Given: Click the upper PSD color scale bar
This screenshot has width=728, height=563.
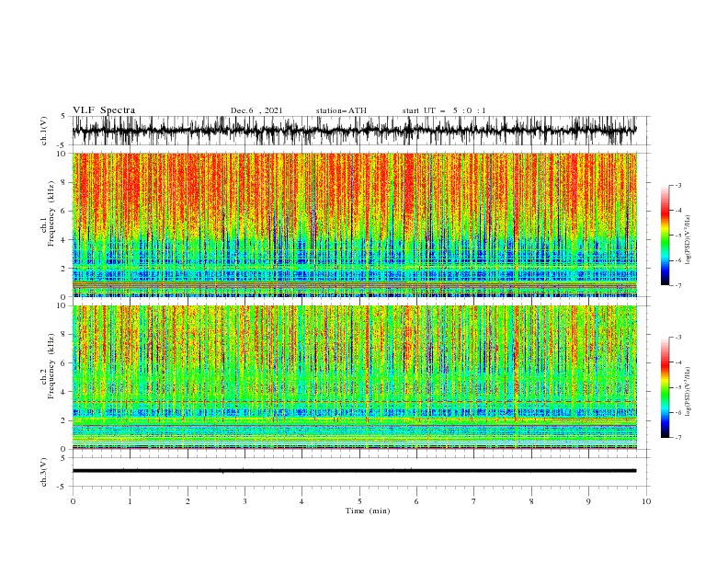Looking at the screenshot, I should 665,236.
